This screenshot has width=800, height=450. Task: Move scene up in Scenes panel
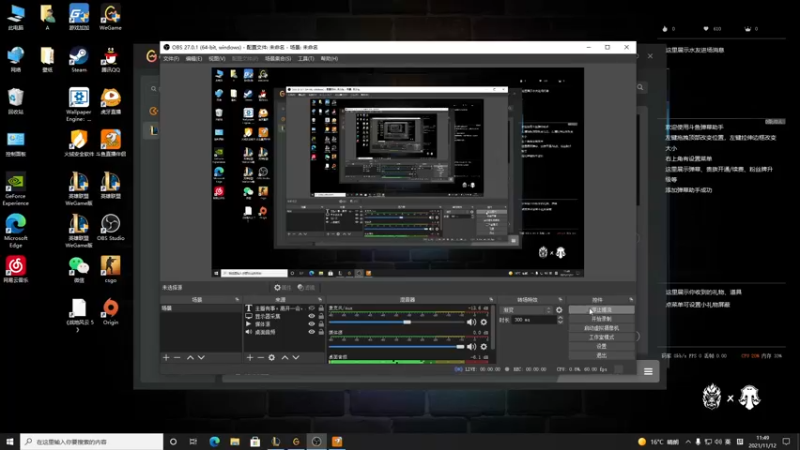tap(190, 358)
